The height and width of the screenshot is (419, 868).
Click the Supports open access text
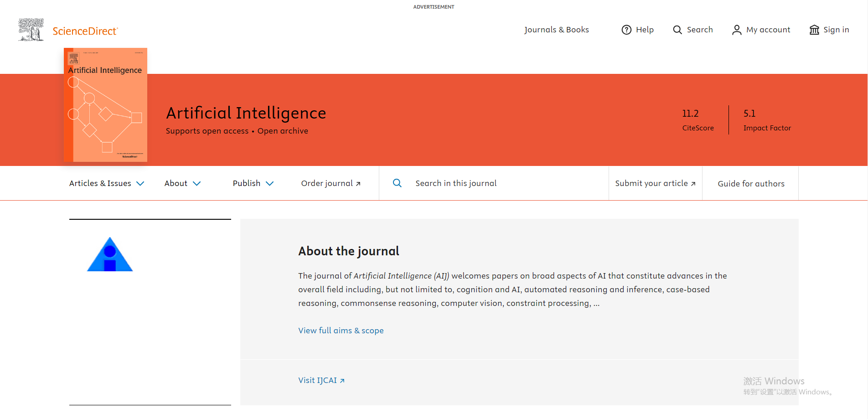tap(207, 131)
